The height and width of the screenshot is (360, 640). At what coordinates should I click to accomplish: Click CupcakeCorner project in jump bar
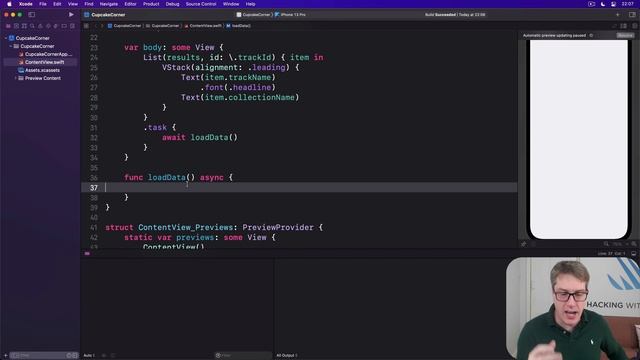pyautogui.click(x=124, y=26)
